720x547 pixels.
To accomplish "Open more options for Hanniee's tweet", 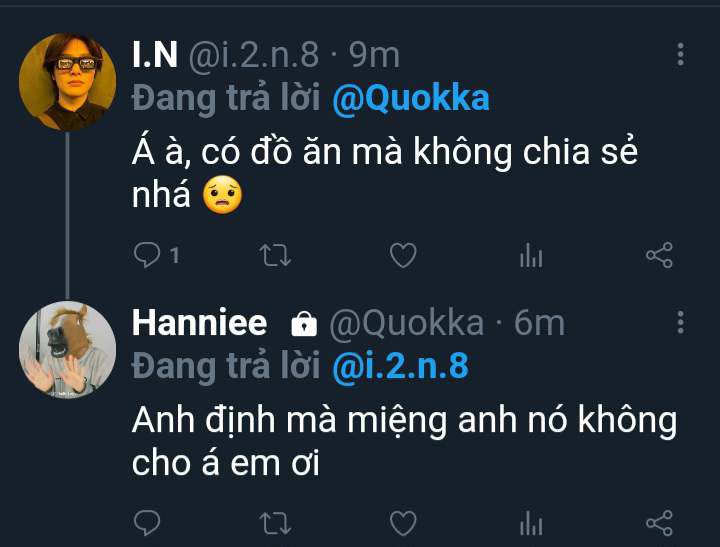I will (x=681, y=322).
